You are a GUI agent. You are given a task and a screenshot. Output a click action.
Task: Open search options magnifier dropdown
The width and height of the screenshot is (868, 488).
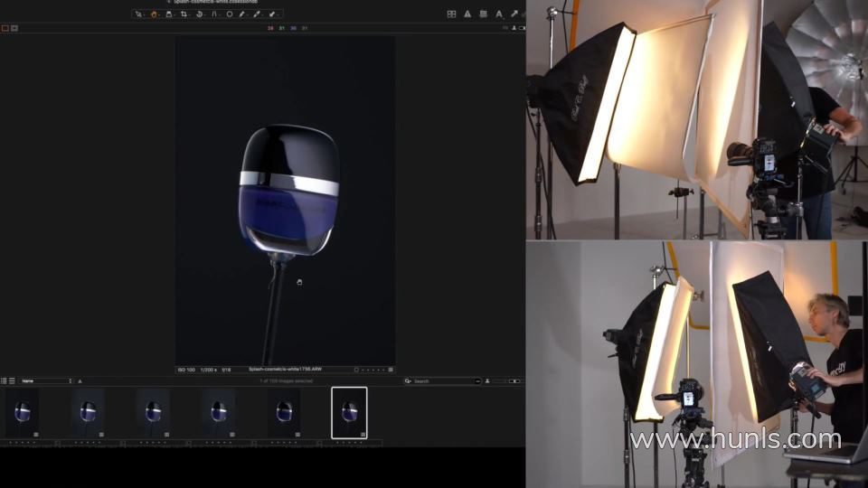(409, 381)
